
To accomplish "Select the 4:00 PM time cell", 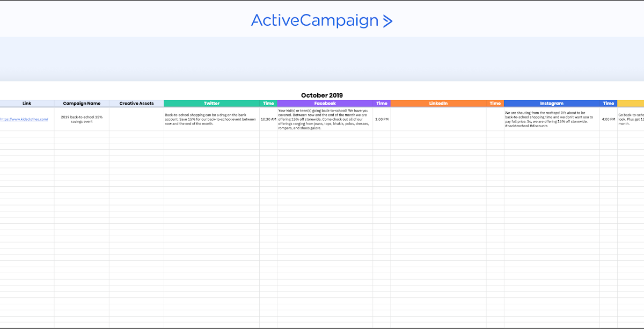I will click(609, 119).
